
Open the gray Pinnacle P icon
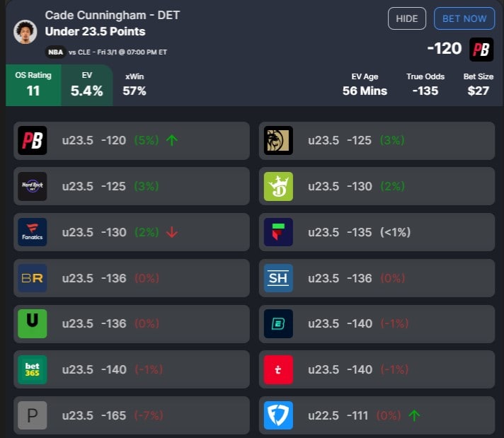coord(33,415)
